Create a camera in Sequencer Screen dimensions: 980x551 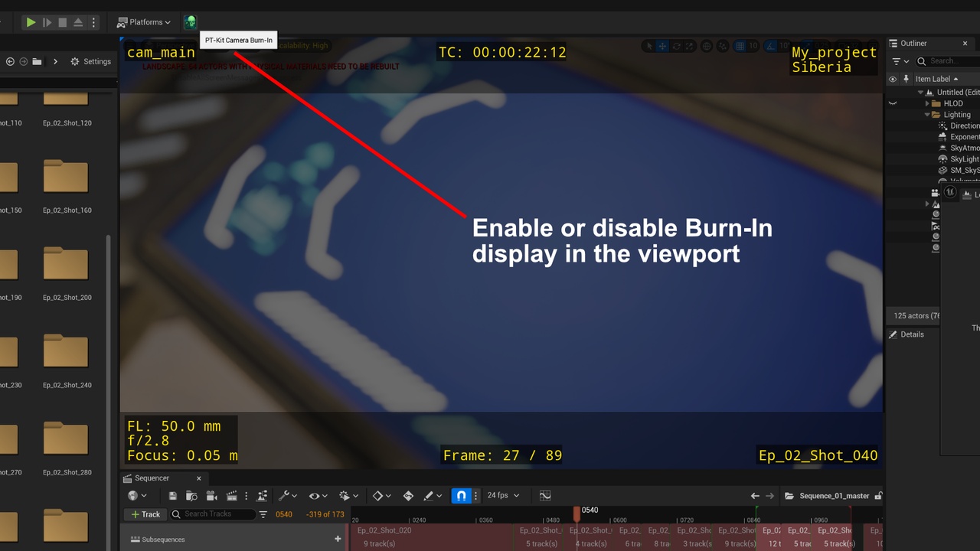(211, 496)
